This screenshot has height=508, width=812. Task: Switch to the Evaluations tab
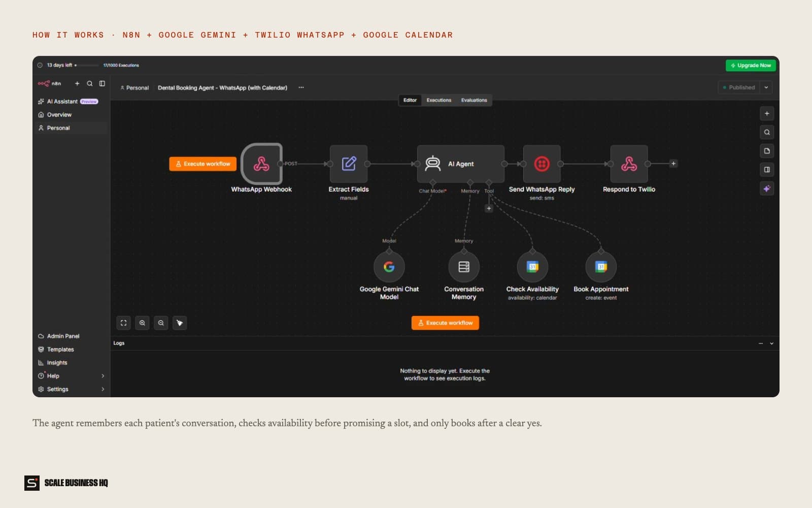[x=474, y=100]
